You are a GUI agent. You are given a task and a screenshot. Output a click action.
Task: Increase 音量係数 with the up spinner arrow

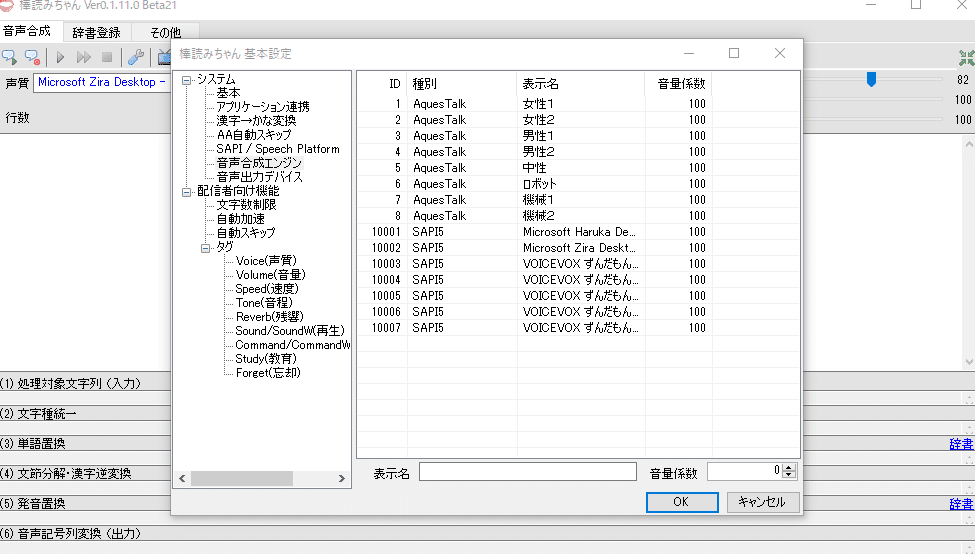pyautogui.click(x=789, y=468)
